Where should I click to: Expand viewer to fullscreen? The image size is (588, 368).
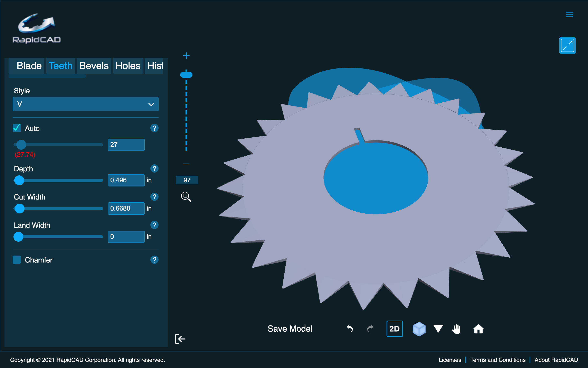568,45
